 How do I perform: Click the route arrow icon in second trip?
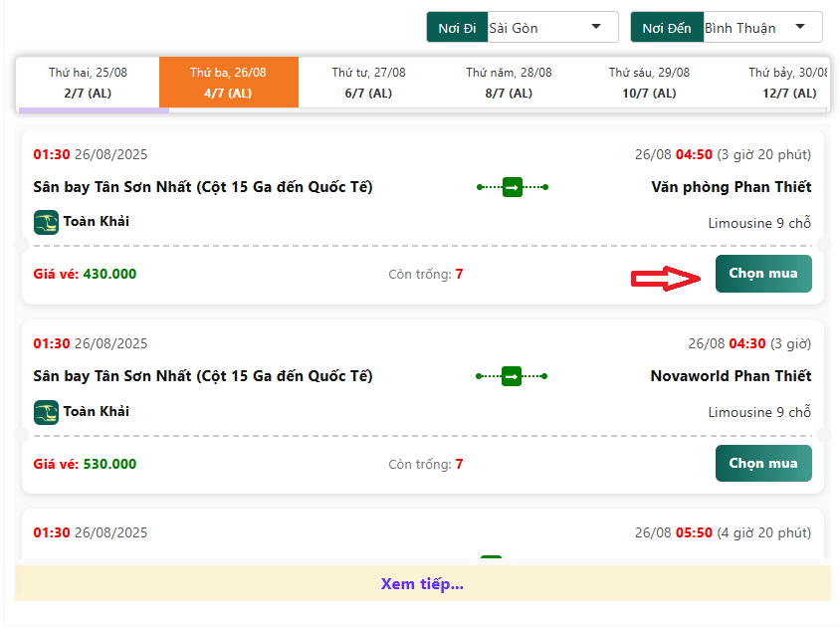[512, 376]
